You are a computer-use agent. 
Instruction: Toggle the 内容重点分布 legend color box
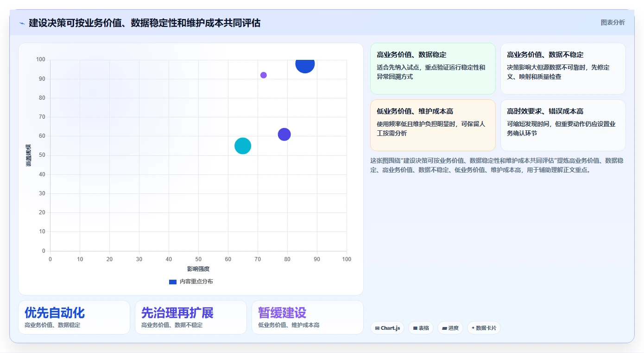coord(173,282)
